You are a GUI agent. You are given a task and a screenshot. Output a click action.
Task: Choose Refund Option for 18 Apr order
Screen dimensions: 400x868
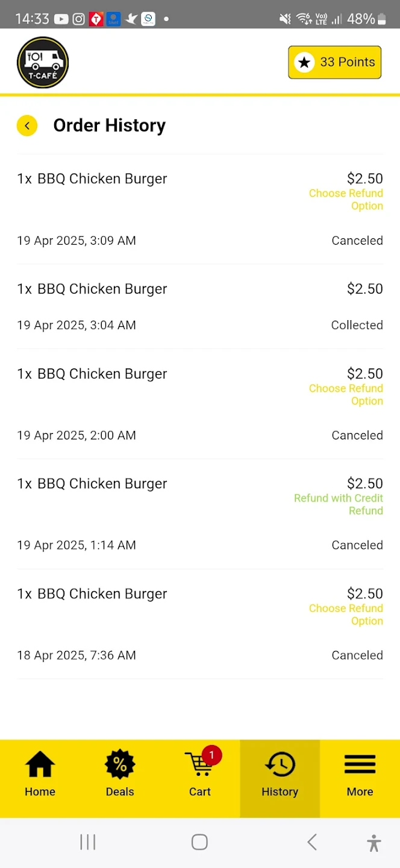click(346, 614)
